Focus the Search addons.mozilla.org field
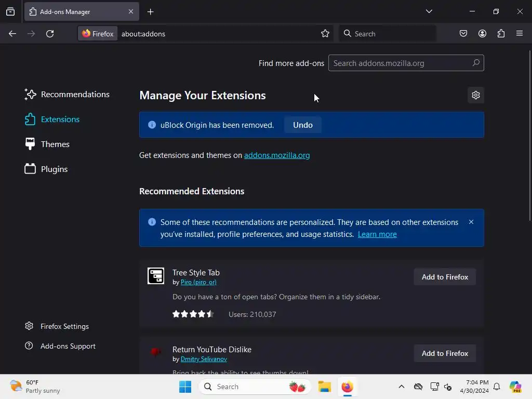 [406, 63]
